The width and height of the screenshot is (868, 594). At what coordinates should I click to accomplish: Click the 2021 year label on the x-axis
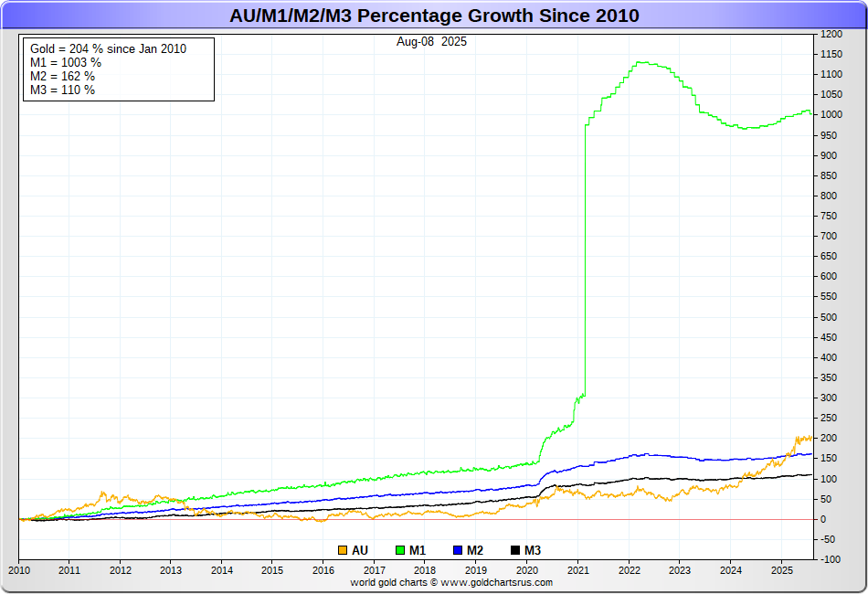pyautogui.click(x=577, y=570)
